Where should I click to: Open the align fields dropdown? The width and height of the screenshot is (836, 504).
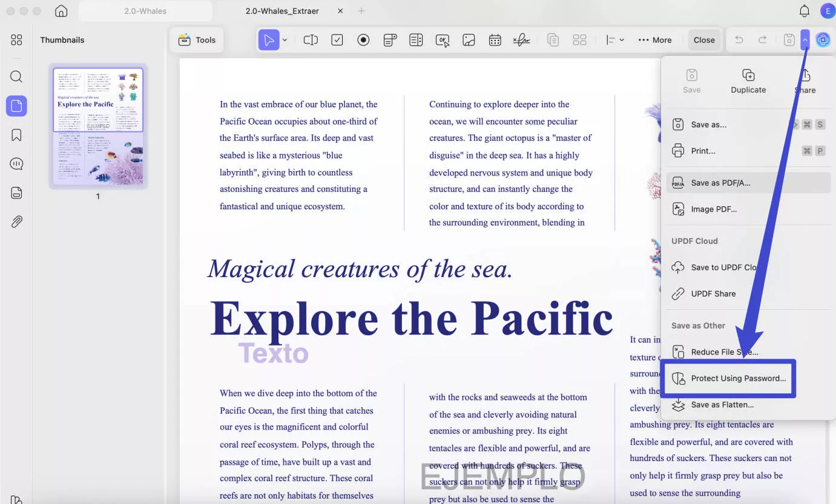click(x=615, y=40)
